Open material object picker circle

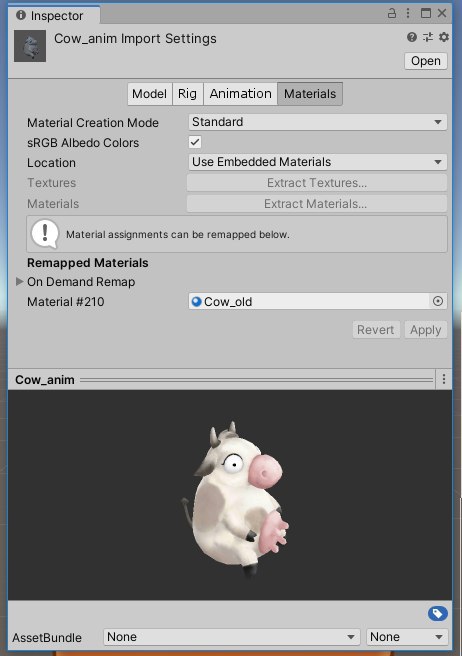[x=438, y=301]
